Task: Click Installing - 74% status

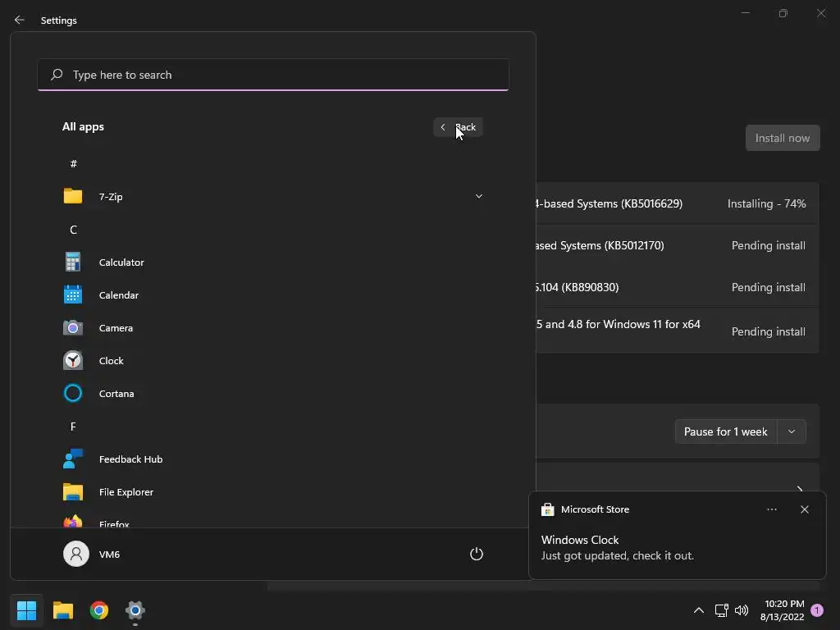Action: 767,203
